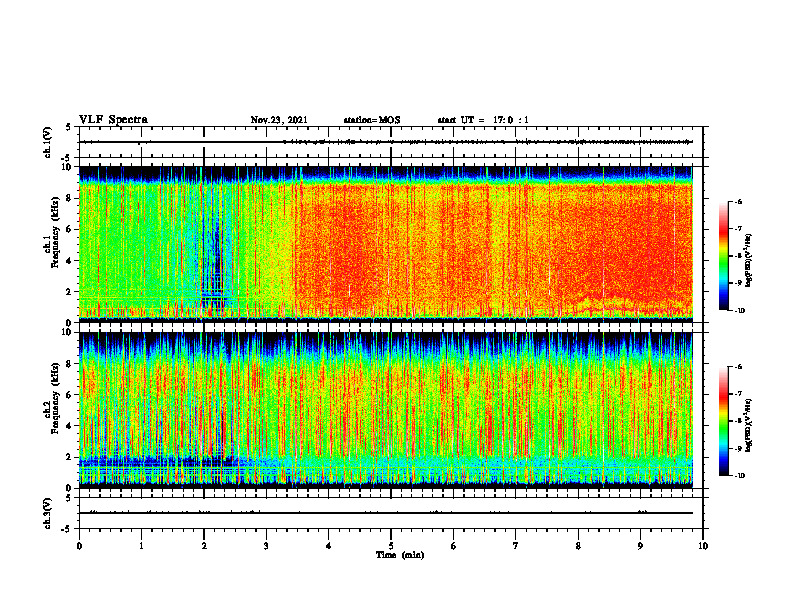Click time axis tick label "9"

click(x=640, y=546)
